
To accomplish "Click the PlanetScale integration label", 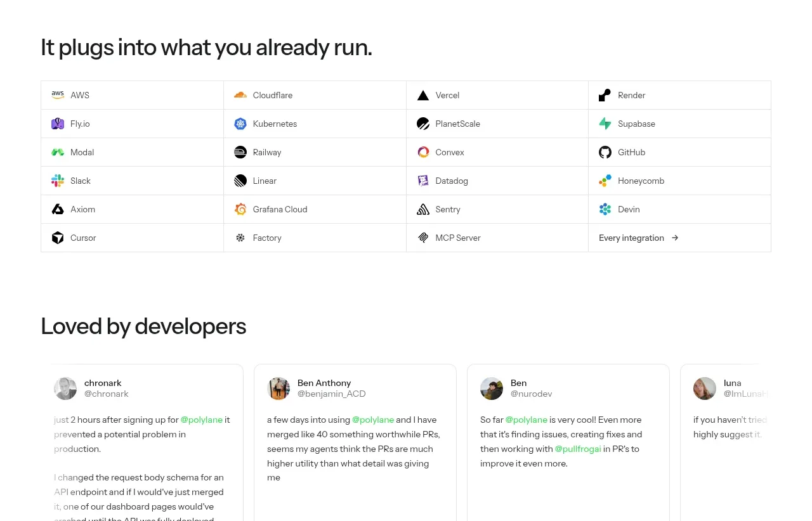I will (x=457, y=124).
